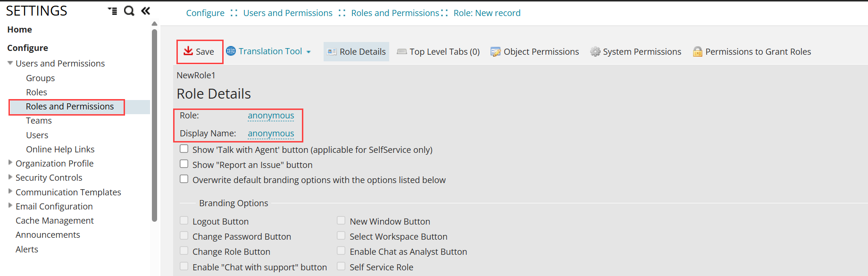The height and width of the screenshot is (276, 868).
Task: Click the Permissions to Grant Roles lock icon
Action: [697, 52]
